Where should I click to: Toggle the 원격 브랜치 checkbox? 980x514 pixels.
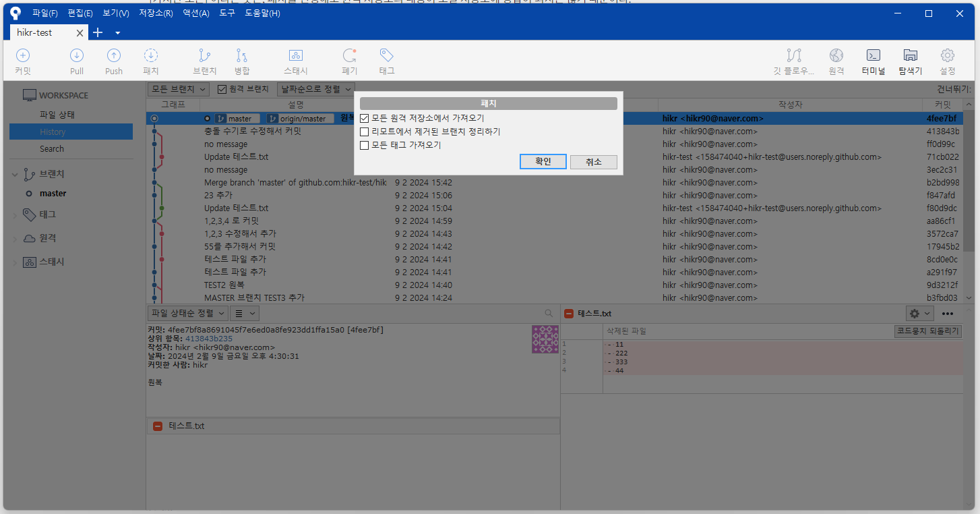tap(222, 89)
